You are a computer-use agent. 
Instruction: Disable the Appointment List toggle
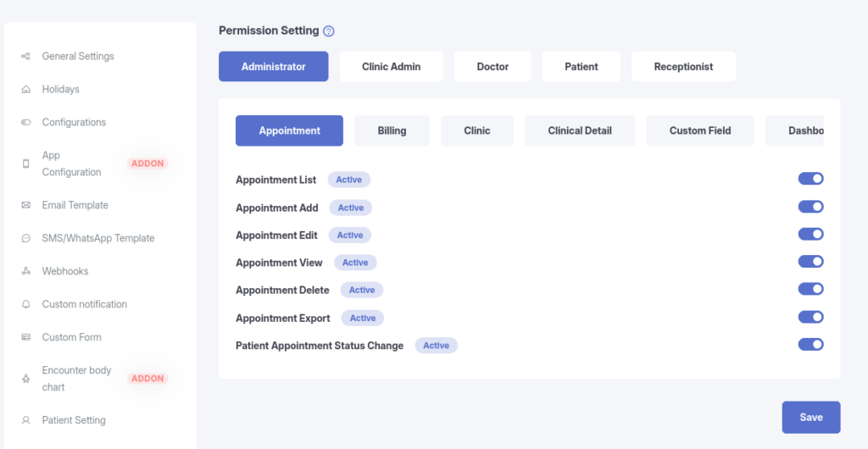810,179
